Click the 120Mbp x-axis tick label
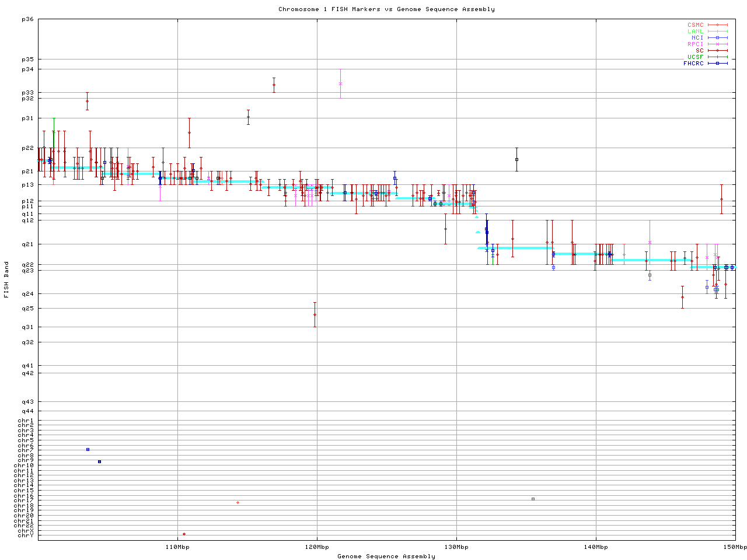Image resolution: width=747 pixels, height=560 pixels. pyautogui.click(x=316, y=547)
